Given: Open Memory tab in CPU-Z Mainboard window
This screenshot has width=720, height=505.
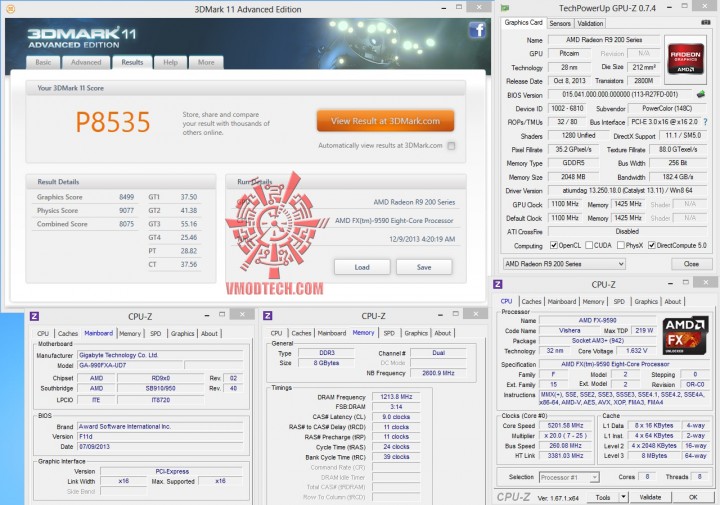Looking at the screenshot, I should click(x=130, y=334).
